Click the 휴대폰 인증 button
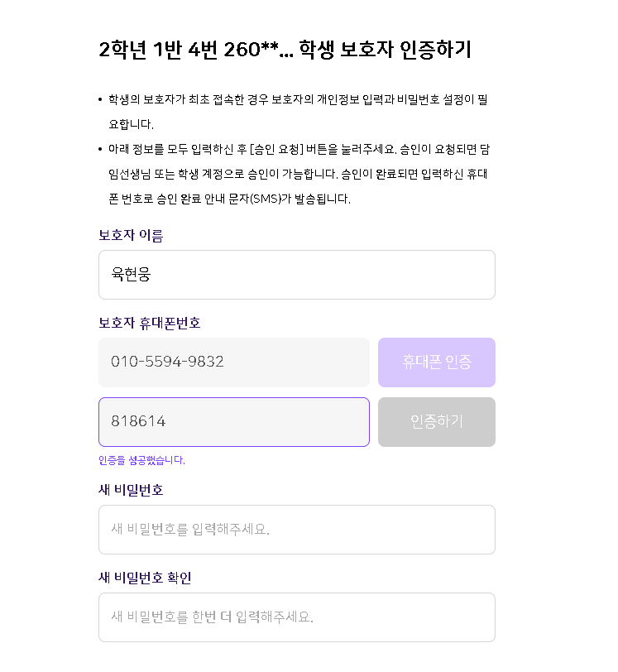618x672 pixels. tap(437, 362)
